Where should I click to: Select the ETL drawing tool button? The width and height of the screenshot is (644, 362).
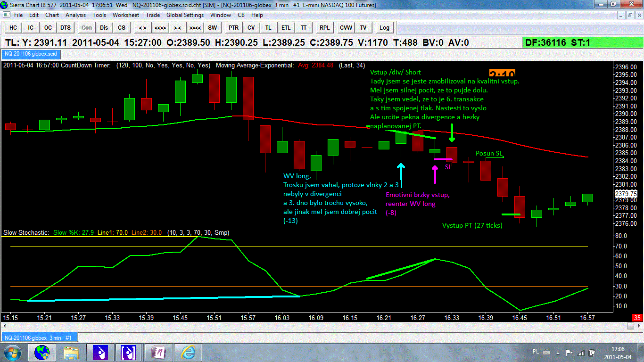point(286,28)
